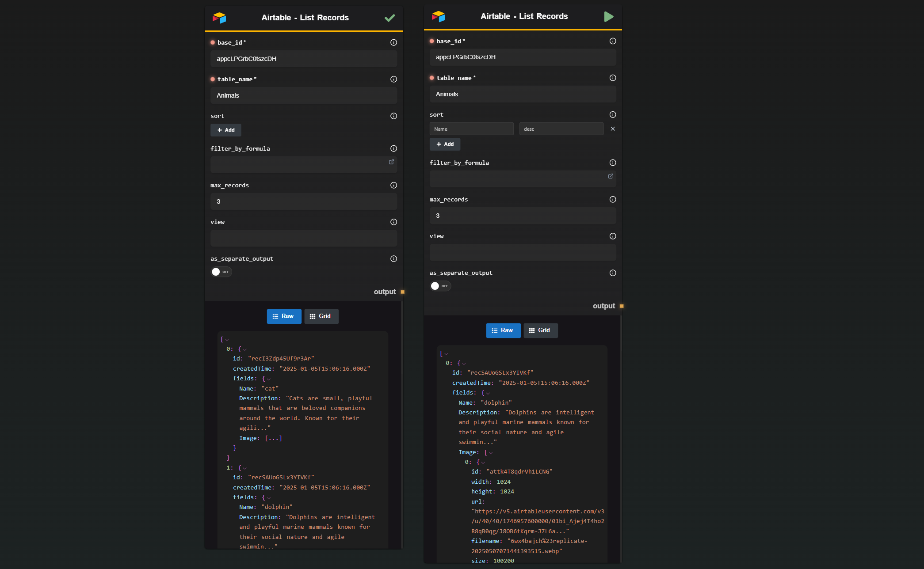Collapse the fields object of the cat record

(269, 379)
